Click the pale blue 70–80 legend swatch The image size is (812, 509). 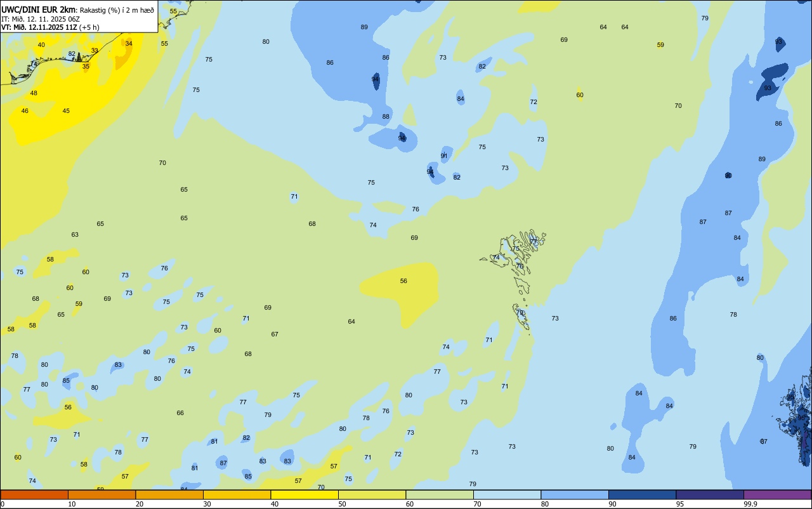tap(507, 494)
